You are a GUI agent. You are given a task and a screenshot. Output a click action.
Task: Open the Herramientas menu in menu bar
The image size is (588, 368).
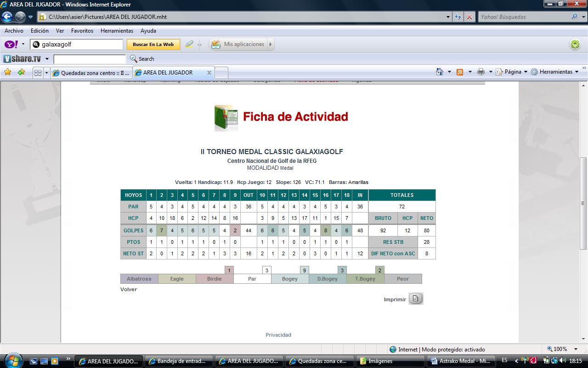(x=117, y=31)
